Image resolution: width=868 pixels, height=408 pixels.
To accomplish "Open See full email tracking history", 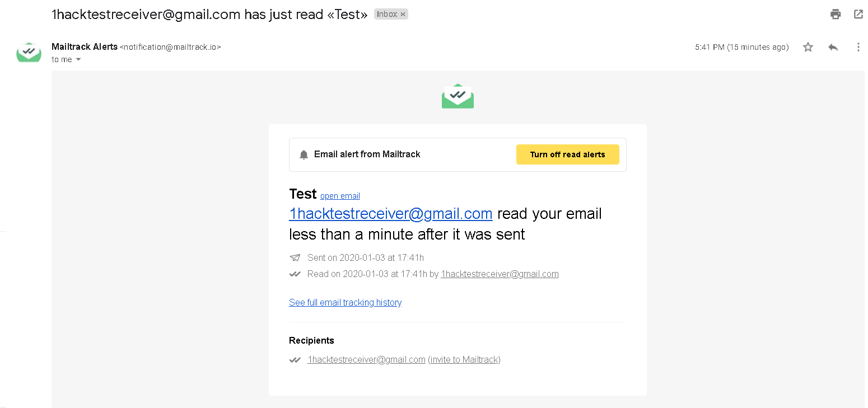I will pyautogui.click(x=345, y=302).
